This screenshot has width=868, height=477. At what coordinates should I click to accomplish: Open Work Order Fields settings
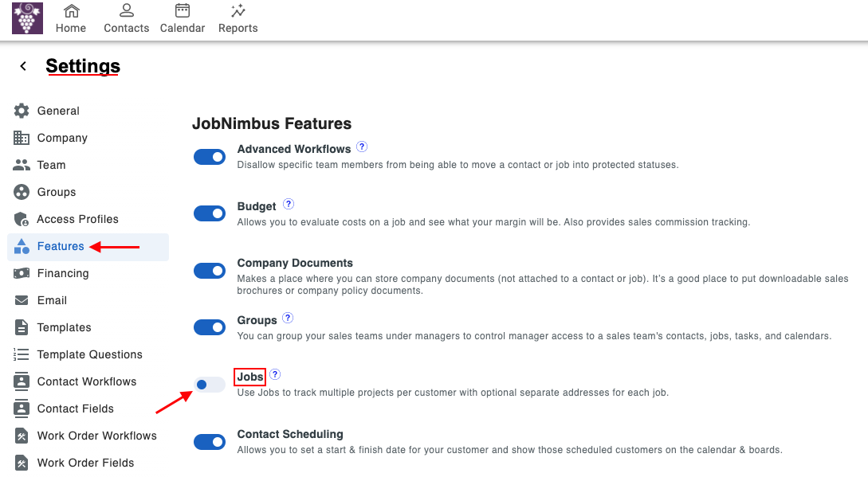coord(85,463)
